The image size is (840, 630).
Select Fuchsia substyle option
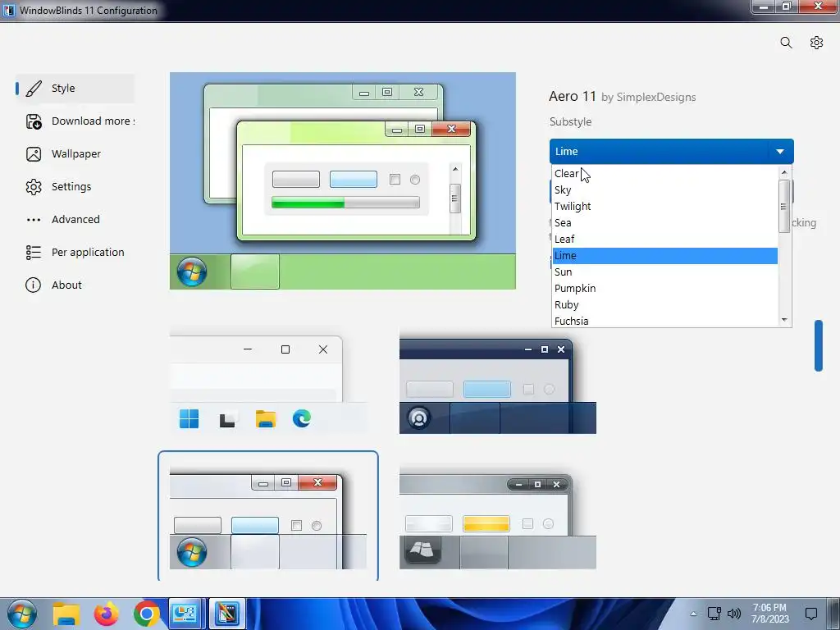pos(664,321)
